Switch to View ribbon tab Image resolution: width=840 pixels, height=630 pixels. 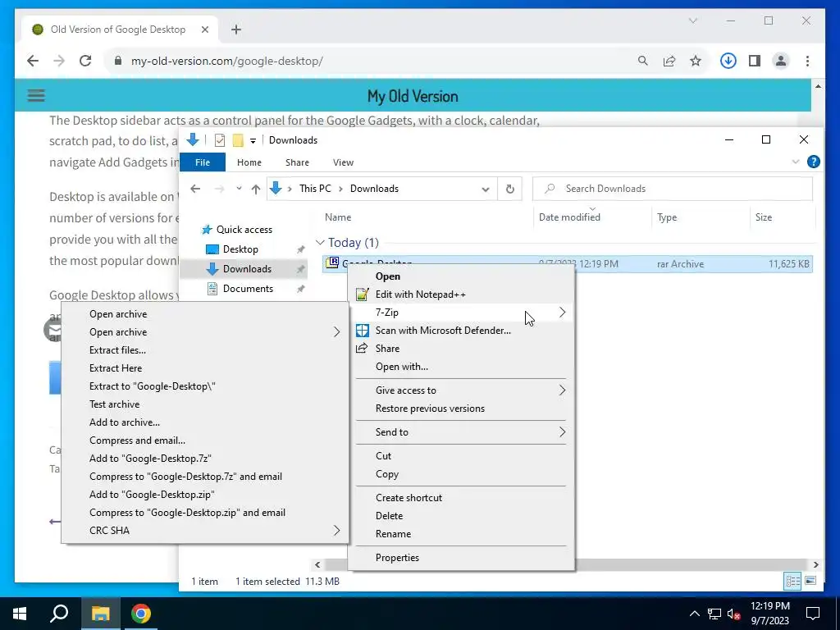click(x=343, y=162)
